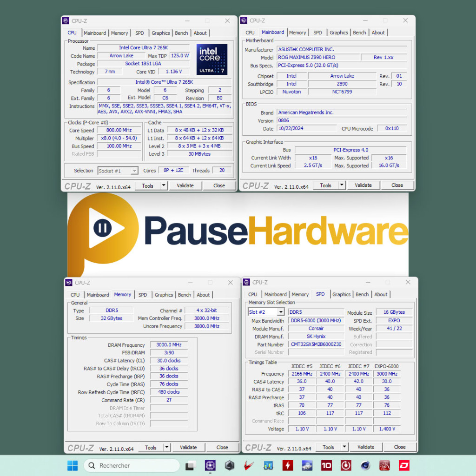This screenshot has height=476, width=476.
Task: Switch to SPD tab in Memory window
Action: click(x=143, y=295)
